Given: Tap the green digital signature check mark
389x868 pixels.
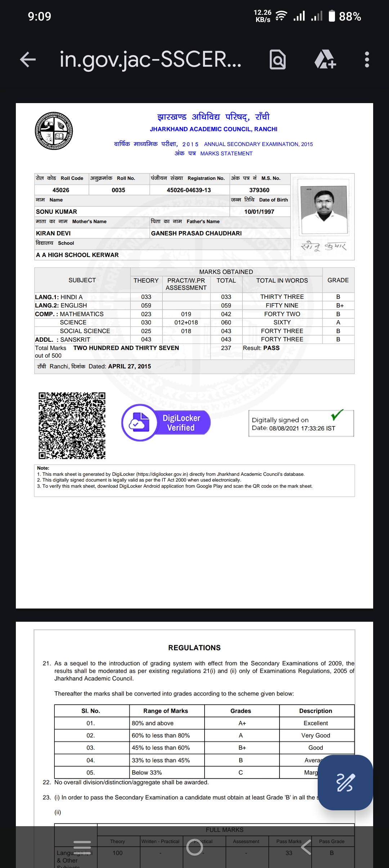Looking at the screenshot, I should pyautogui.click(x=337, y=415).
